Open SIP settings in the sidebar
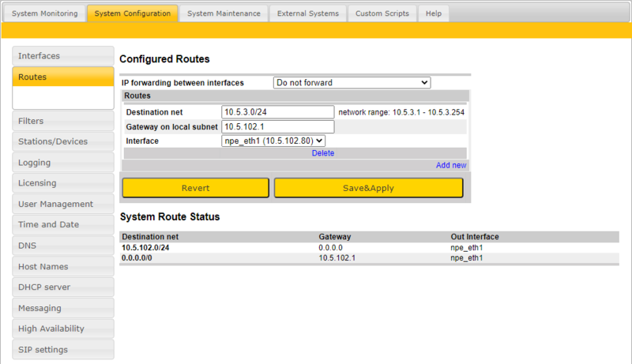Image resolution: width=632 pixels, height=364 pixels. [63, 350]
